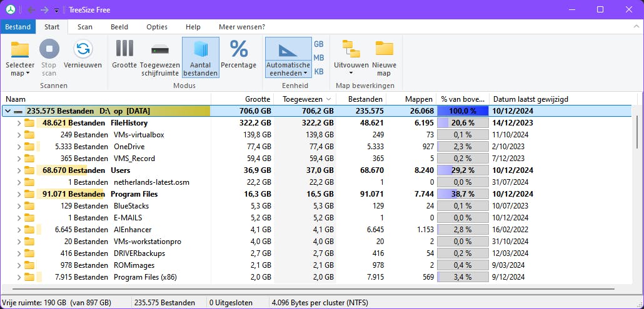Select the OneDrive row name
Screen dimensions: 644x309
pyautogui.click(x=129, y=146)
